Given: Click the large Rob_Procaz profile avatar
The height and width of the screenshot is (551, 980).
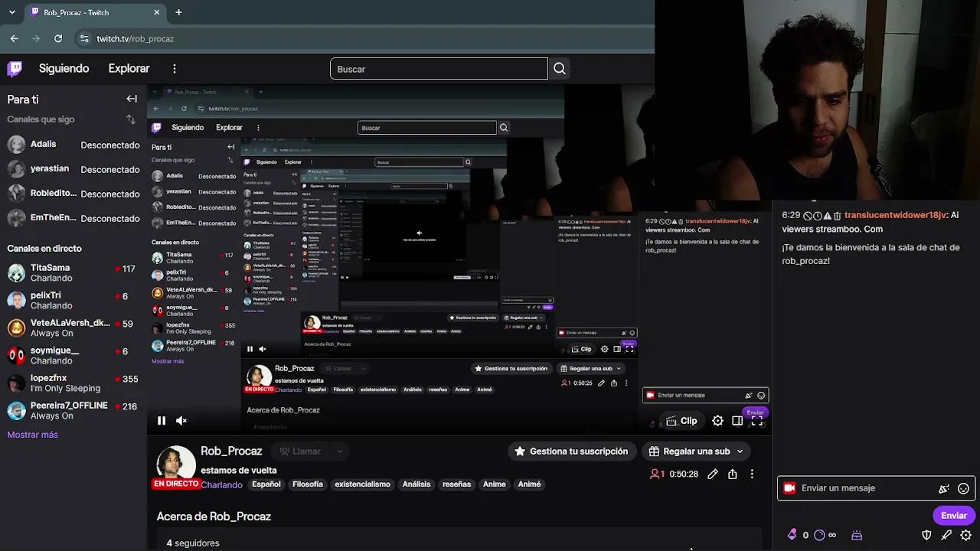Looking at the screenshot, I should click(x=176, y=464).
